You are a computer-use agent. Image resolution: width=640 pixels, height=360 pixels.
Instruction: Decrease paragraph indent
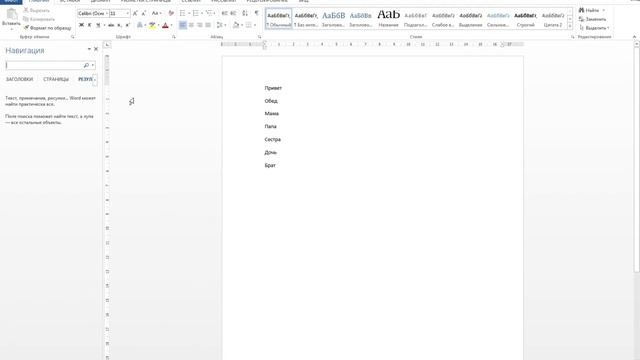pyautogui.click(x=224, y=13)
